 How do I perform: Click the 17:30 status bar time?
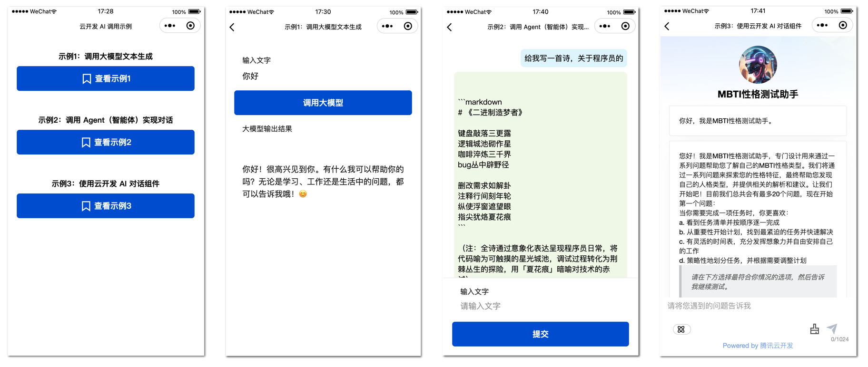323,11
